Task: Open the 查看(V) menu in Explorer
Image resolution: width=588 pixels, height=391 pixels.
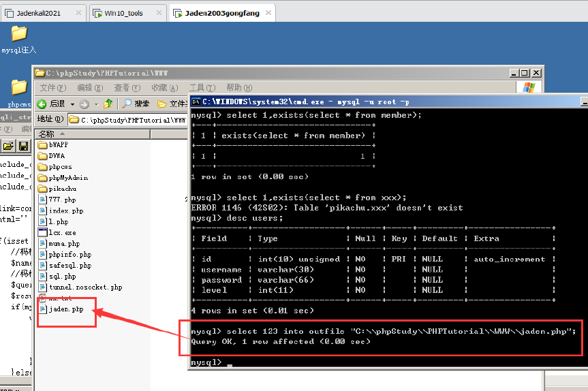Action: (x=127, y=88)
